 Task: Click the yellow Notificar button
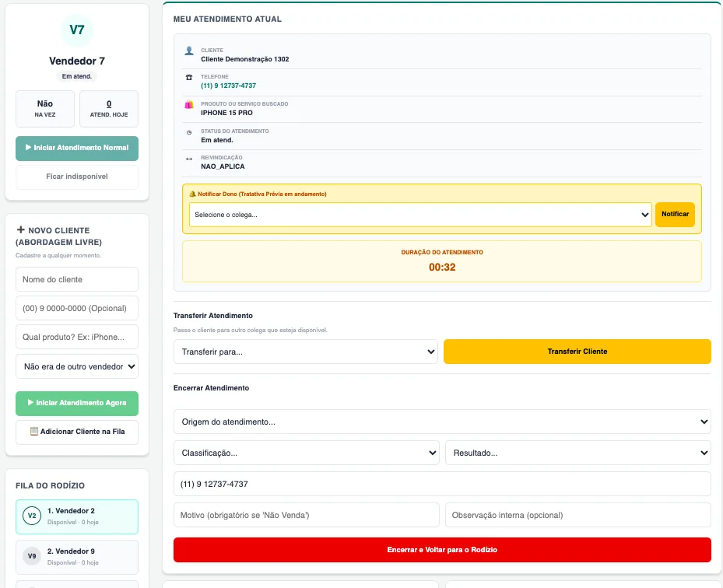[675, 215]
